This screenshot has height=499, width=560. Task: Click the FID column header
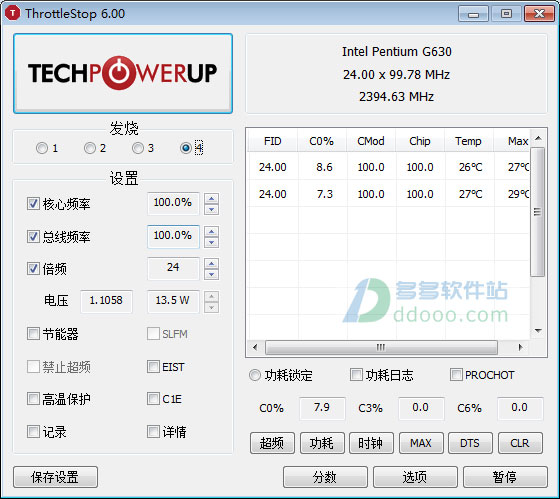(272, 141)
